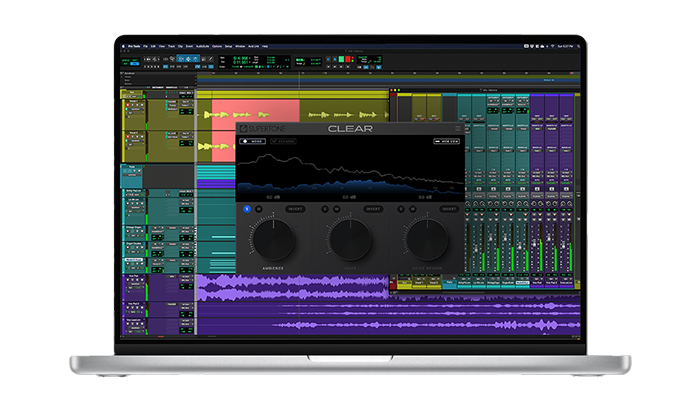Open the Clear plugin hamburger menu
Screen dimensions: 700x410
[458, 129]
